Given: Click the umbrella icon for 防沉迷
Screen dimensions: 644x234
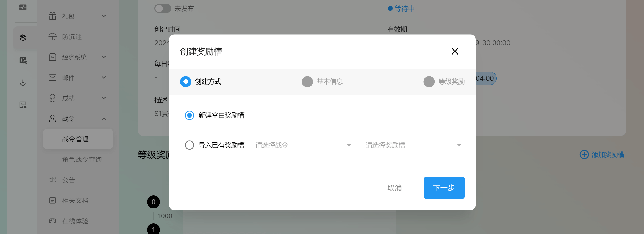Looking at the screenshot, I should click(x=53, y=37).
